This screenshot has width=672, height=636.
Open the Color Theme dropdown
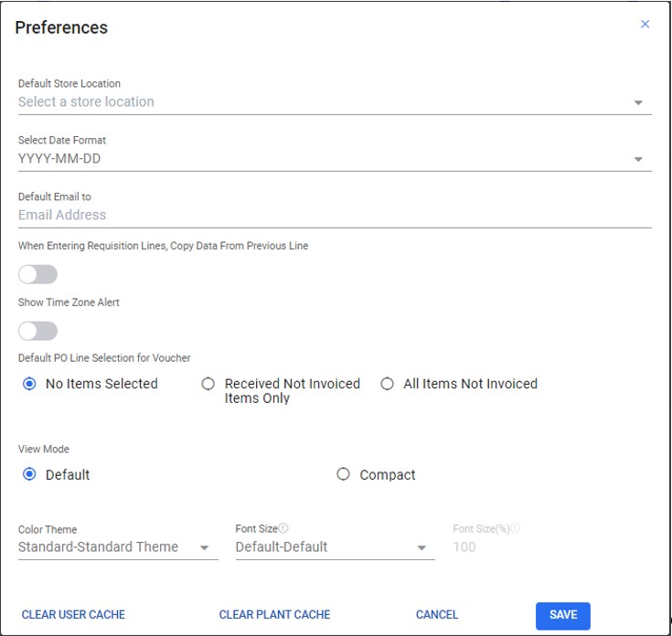(205, 548)
